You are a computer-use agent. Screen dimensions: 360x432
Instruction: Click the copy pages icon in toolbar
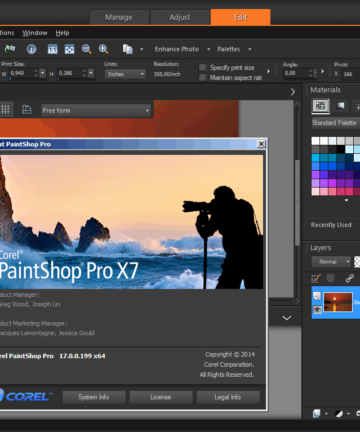click(x=127, y=49)
